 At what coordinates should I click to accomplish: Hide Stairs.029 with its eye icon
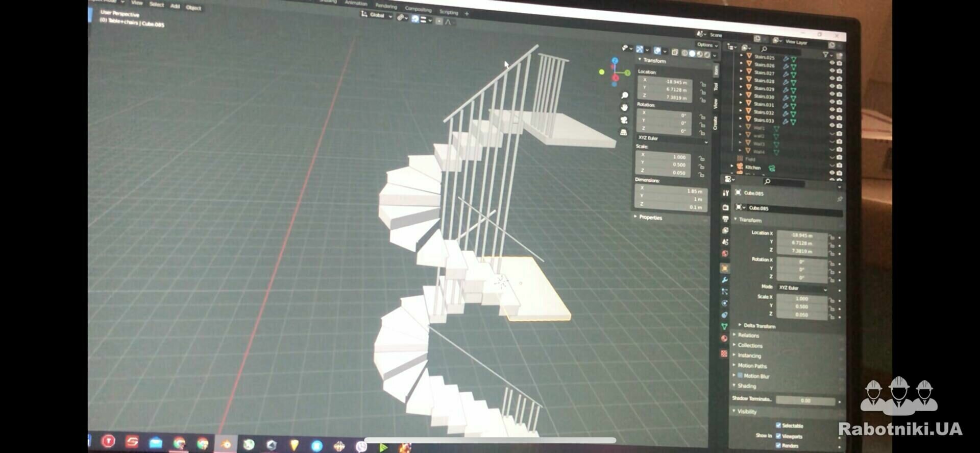pos(831,94)
